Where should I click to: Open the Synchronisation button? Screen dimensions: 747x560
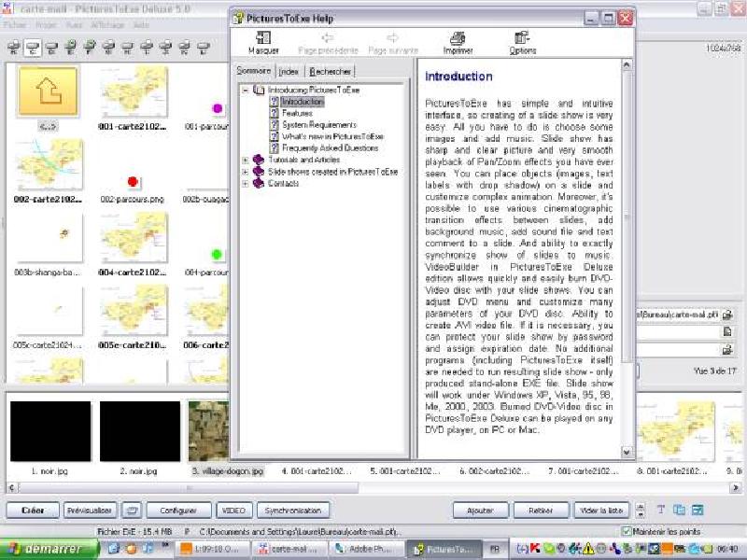[293, 511]
